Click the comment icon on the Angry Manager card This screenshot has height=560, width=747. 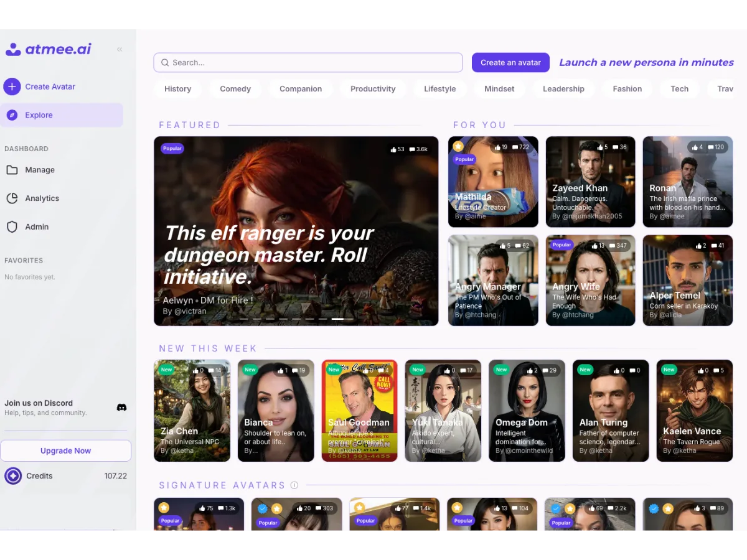click(518, 246)
